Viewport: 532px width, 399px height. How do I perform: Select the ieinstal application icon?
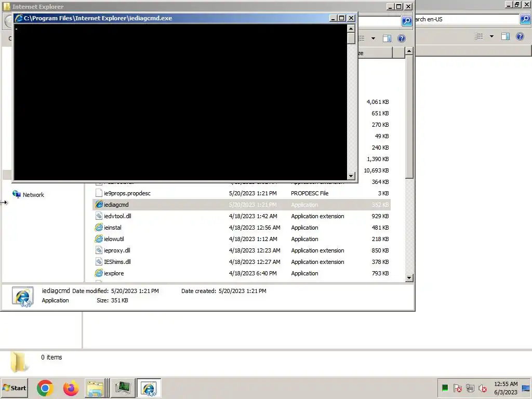99,228
